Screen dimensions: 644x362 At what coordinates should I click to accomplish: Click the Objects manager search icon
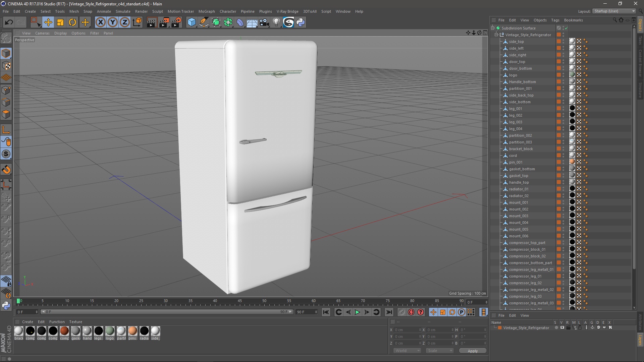[x=614, y=20]
